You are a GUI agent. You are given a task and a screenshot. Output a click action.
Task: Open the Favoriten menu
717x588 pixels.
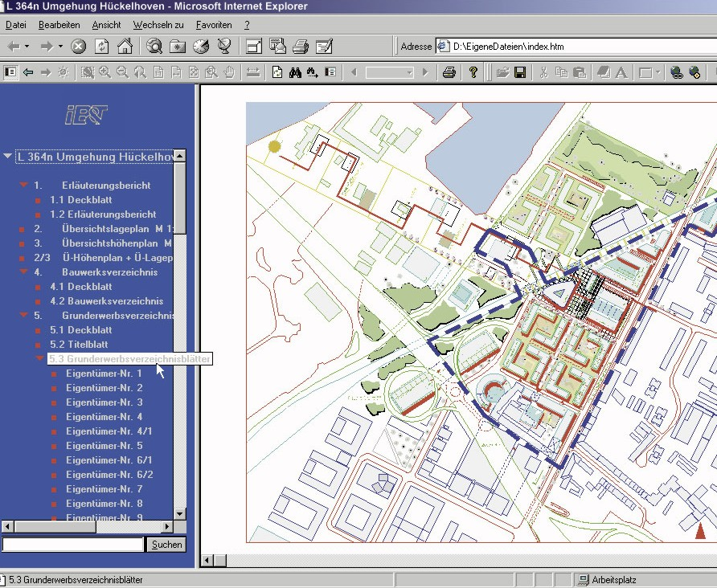coord(214,25)
